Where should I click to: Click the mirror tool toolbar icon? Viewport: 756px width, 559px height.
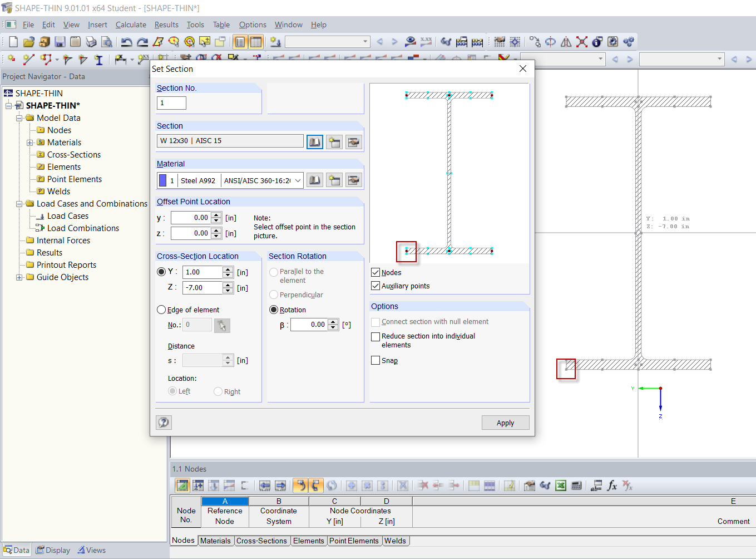[x=566, y=42]
